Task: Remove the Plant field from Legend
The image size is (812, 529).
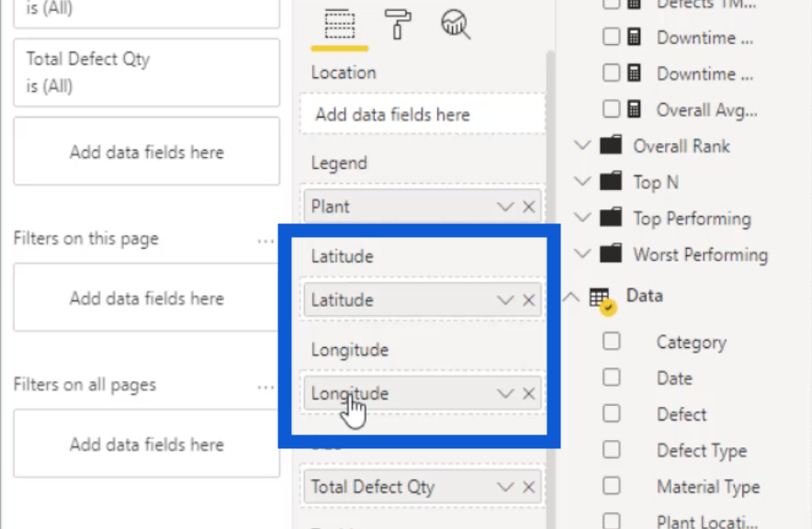Action: click(529, 207)
